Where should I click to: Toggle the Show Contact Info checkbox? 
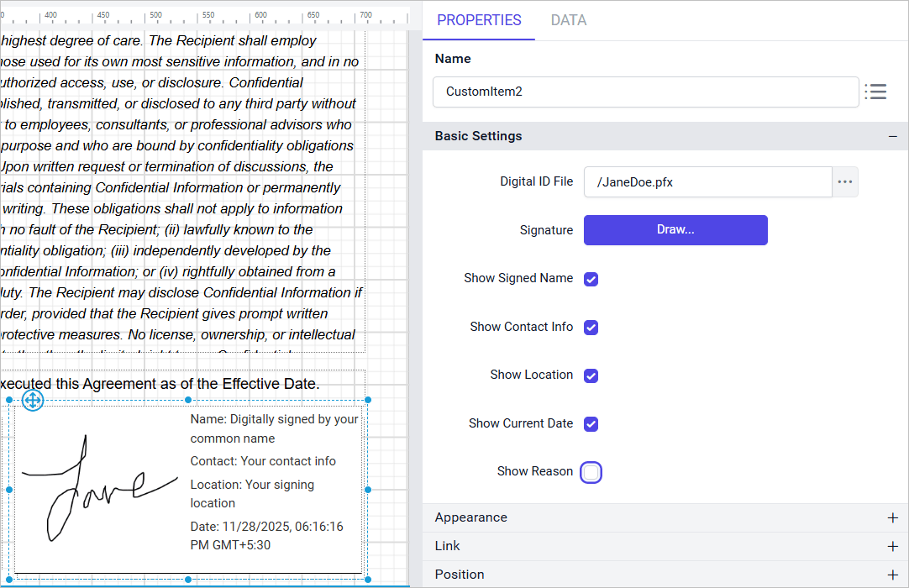591,328
